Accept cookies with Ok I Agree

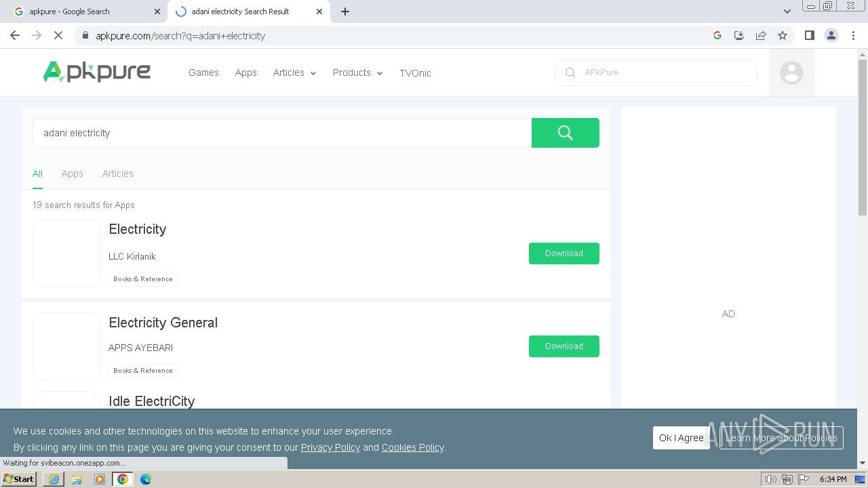click(x=682, y=438)
